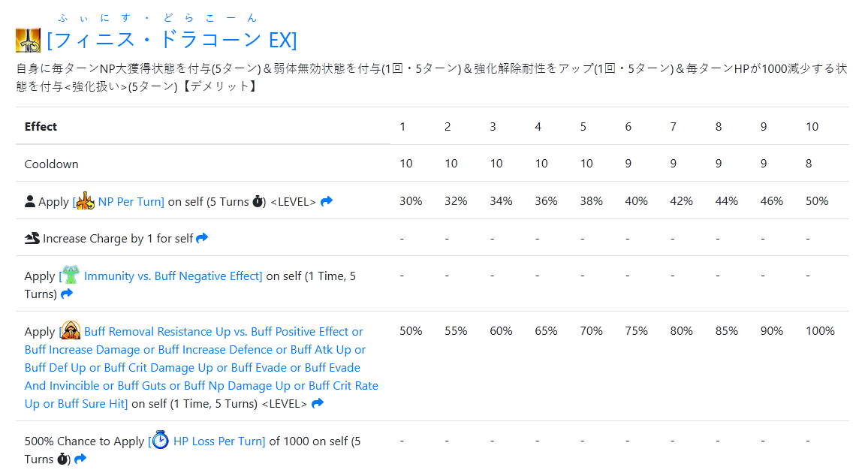Click the Effect column header
Viewport: 868px width, 470px height.
coord(41,126)
